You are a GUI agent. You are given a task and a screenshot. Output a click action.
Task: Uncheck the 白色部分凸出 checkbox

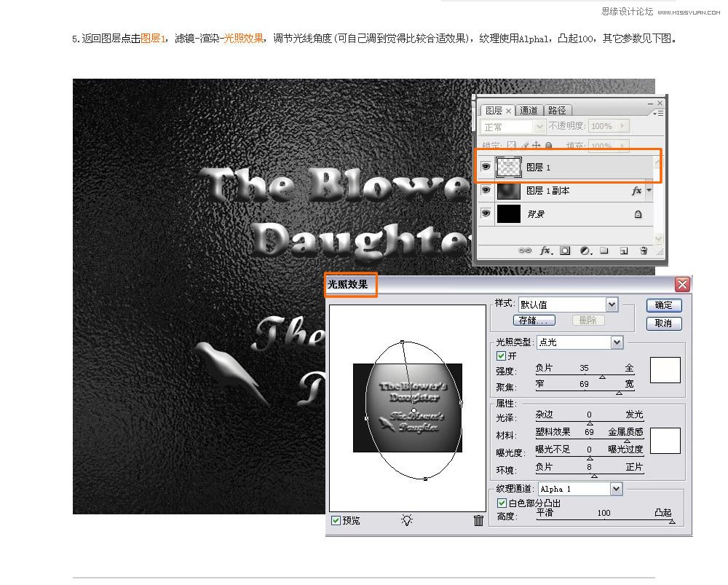[502, 503]
